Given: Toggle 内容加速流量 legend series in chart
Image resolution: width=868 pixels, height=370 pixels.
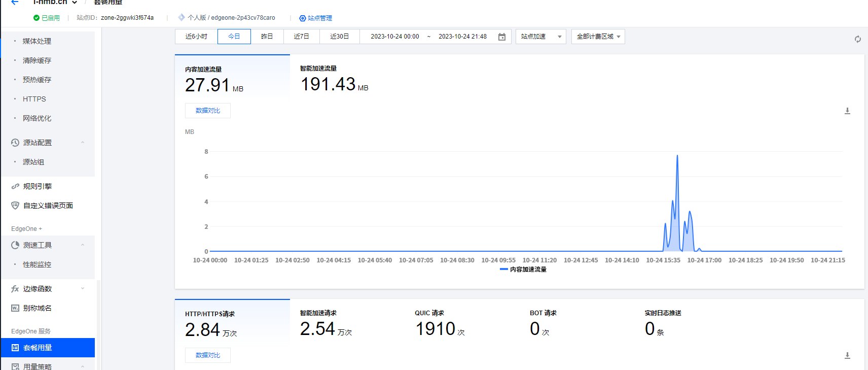Looking at the screenshot, I should point(523,270).
